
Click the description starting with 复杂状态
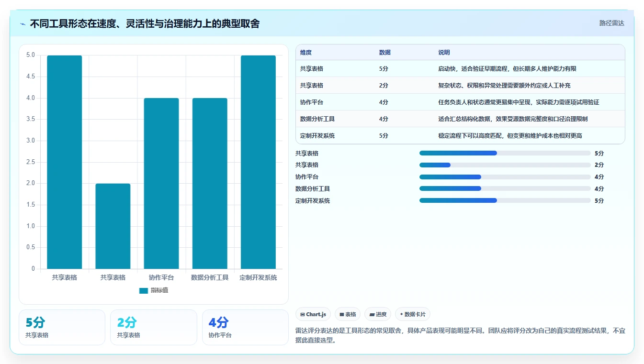click(x=504, y=86)
